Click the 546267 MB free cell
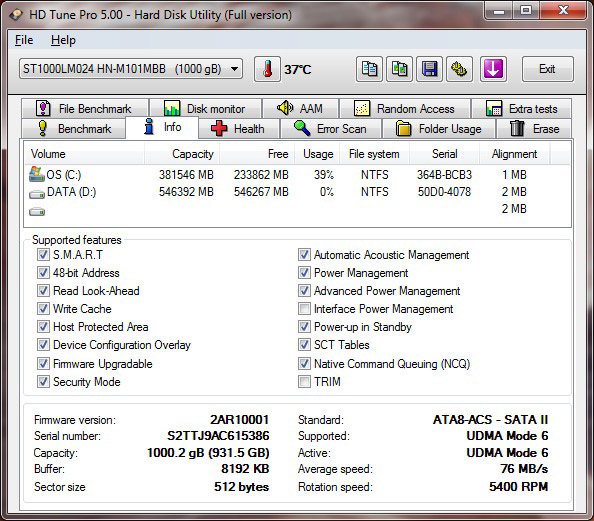 point(261,192)
